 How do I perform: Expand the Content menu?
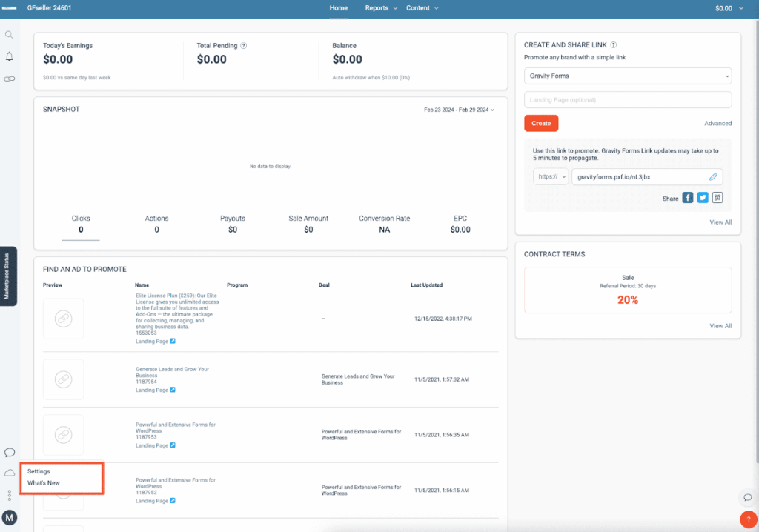pyautogui.click(x=422, y=8)
